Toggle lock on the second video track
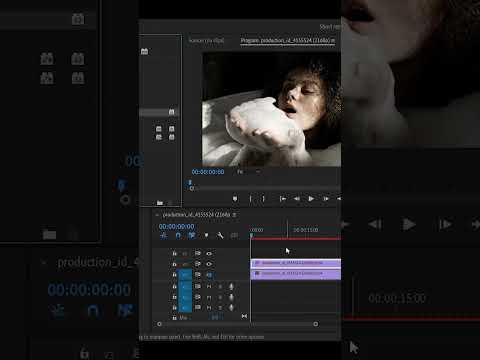The height and width of the screenshot is (360, 480). tap(174, 264)
